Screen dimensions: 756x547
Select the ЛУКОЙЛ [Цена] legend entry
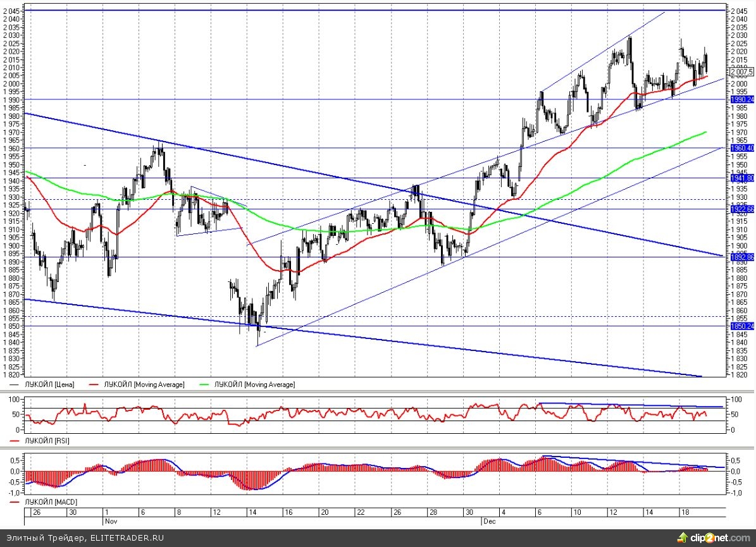[49, 384]
